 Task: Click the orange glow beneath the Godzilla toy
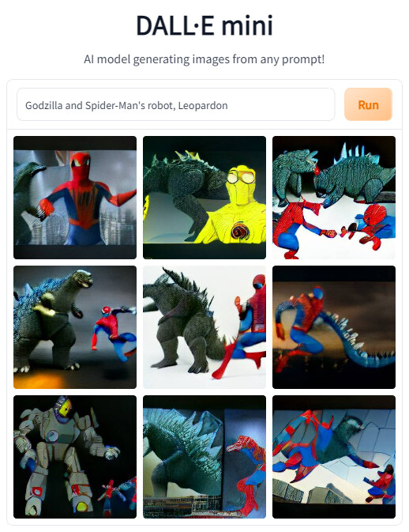(36, 379)
